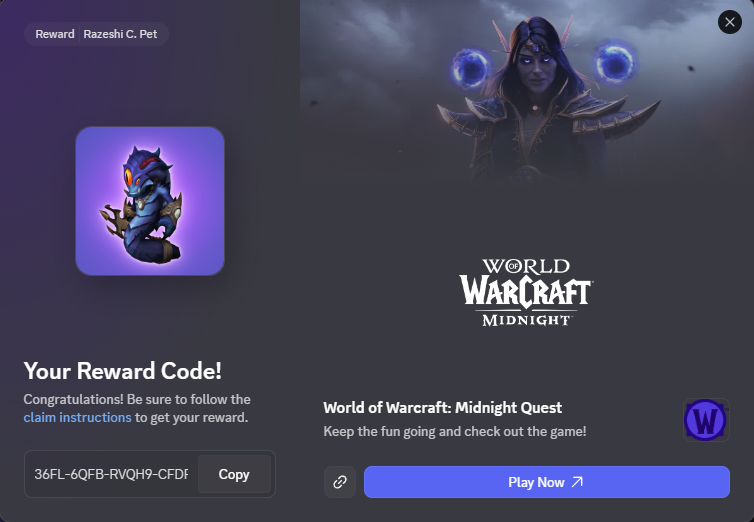Screen dimensions: 754x522
Task: Copy the reward code
Action: 234,474
